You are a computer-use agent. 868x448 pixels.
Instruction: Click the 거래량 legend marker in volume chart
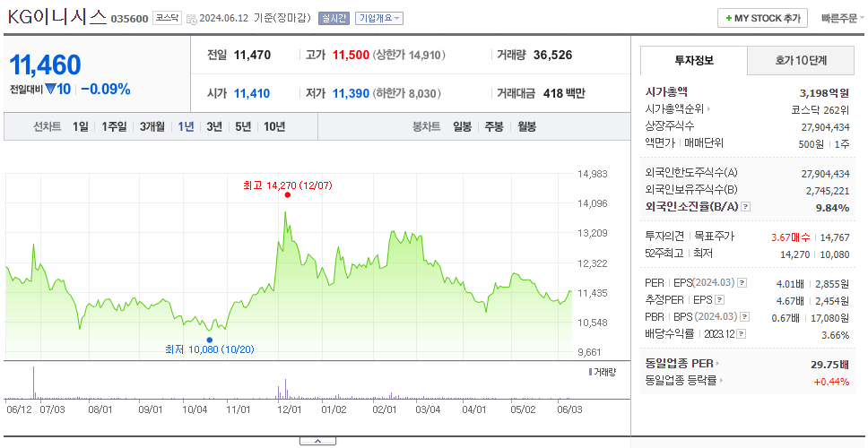589,372
